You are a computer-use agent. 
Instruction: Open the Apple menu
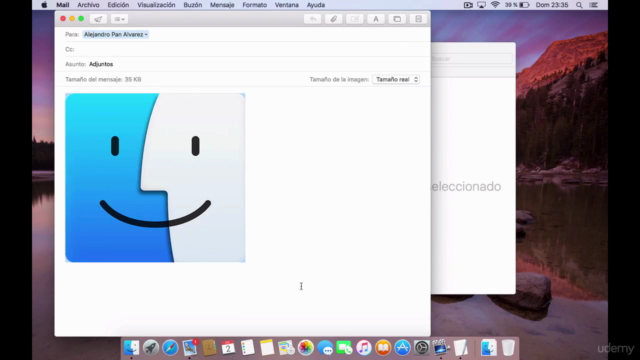click(x=44, y=5)
